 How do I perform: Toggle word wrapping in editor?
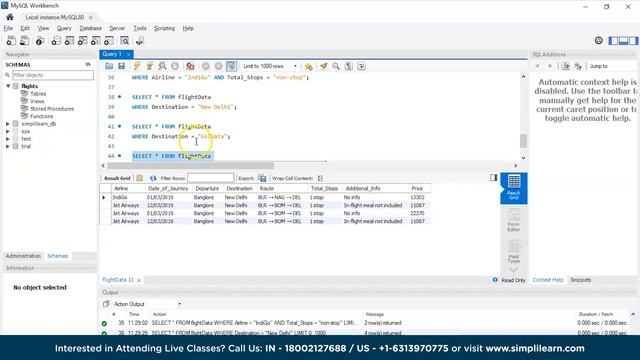point(361,66)
